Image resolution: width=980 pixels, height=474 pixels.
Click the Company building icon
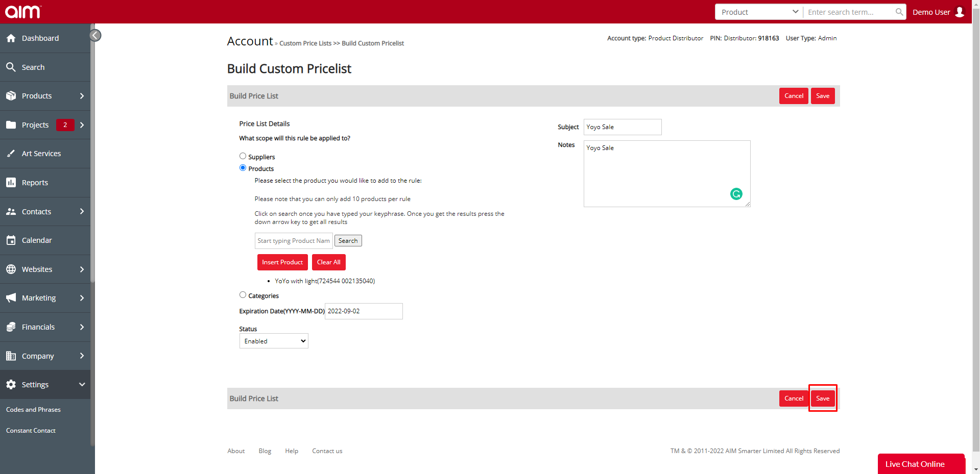pyautogui.click(x=11, y=356)
